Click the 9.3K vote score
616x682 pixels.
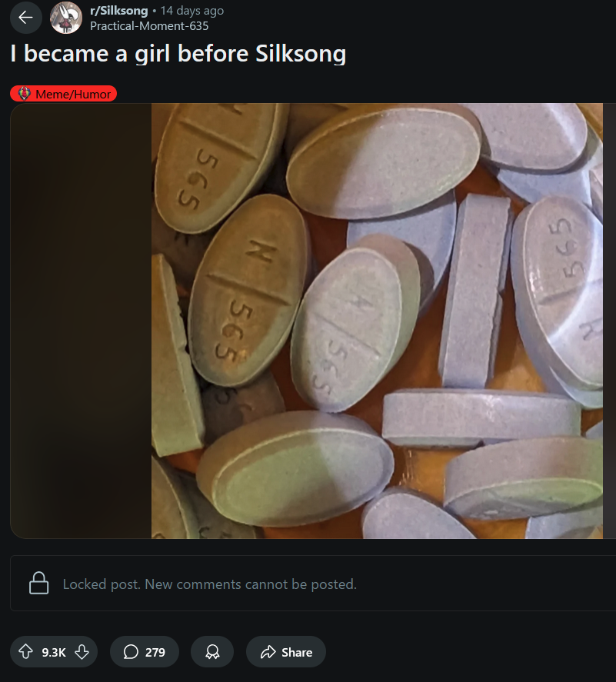click(x=54, y=652)
